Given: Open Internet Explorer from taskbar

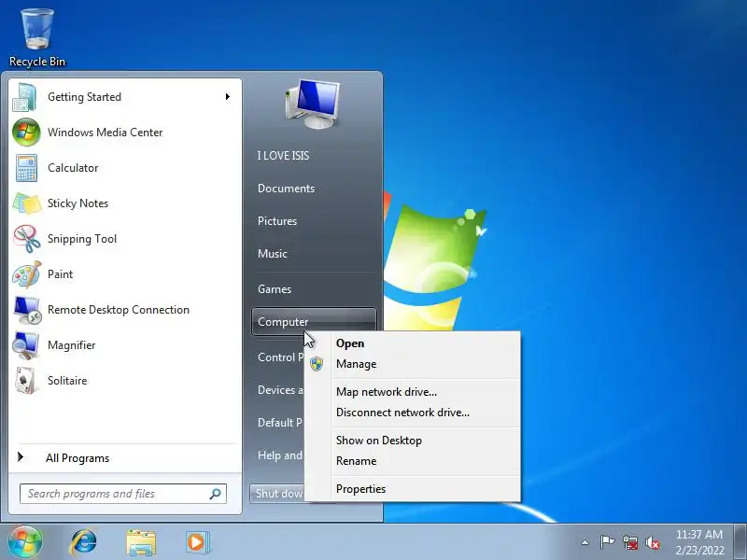Looking at the screenshot, I should (83, 542).
